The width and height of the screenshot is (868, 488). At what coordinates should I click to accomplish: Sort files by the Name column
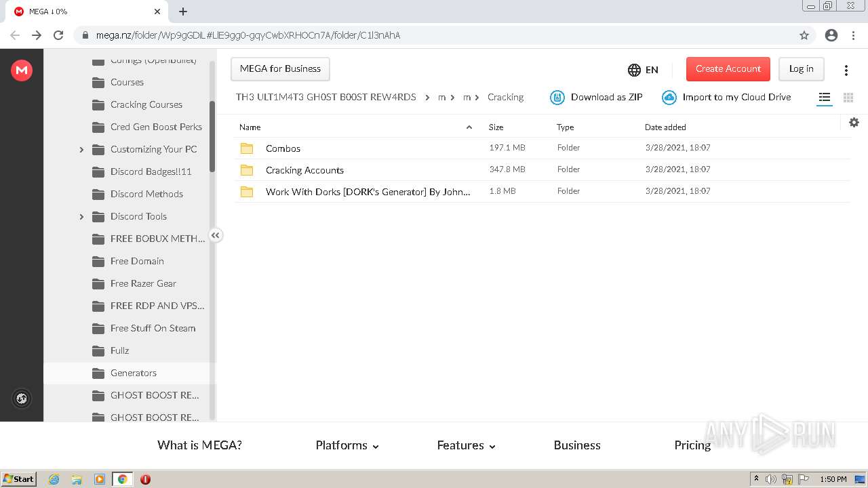click(250, 127)
